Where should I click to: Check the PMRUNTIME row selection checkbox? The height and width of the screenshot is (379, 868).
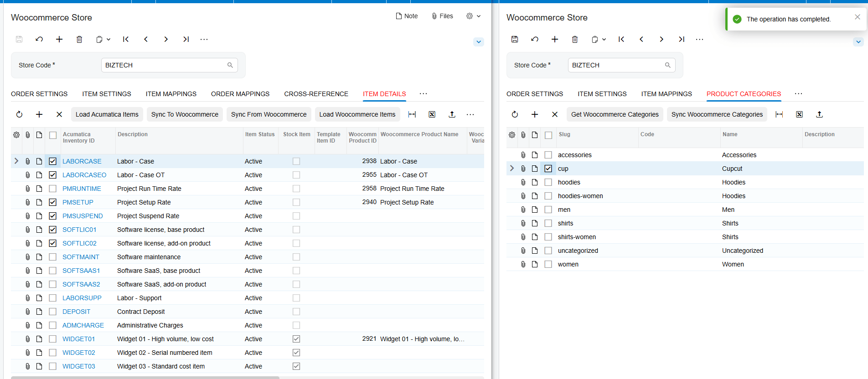click(53, 189)
